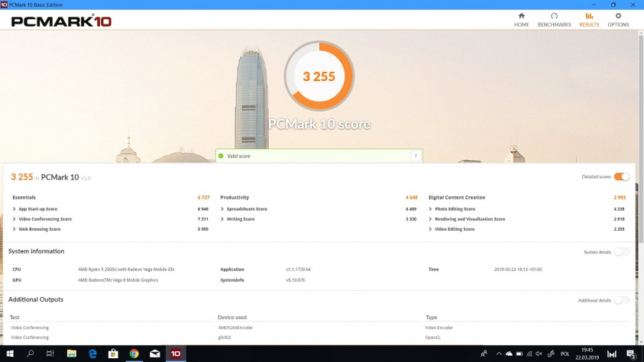
Task: Click the help question mark on Valid score
Action: 416,156
